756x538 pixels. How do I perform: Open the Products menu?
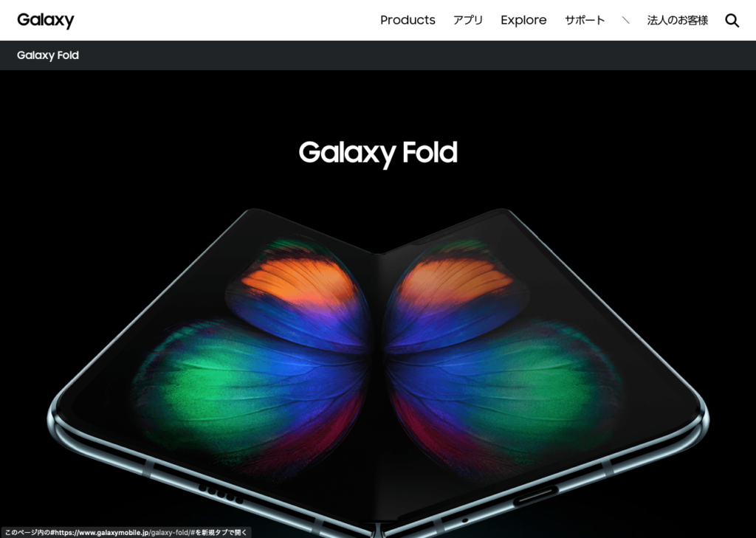(408, 20)
